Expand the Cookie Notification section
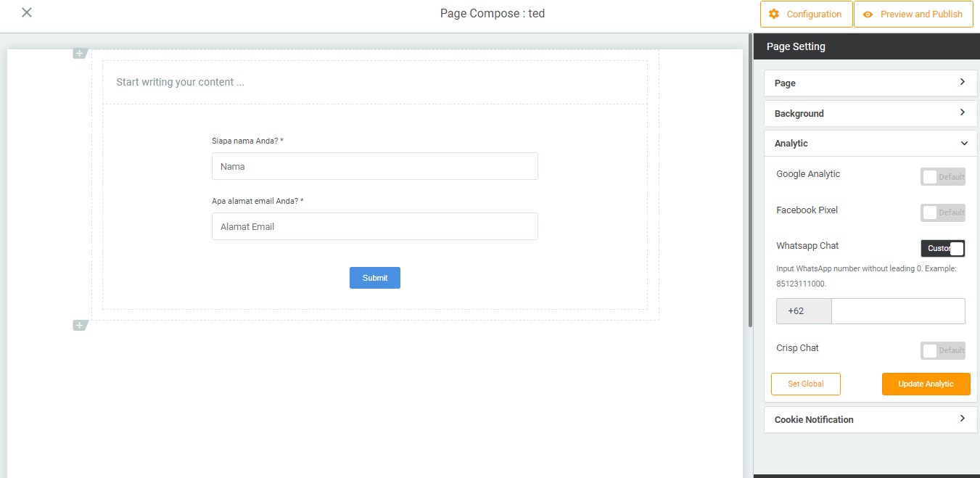 [870, 419]
